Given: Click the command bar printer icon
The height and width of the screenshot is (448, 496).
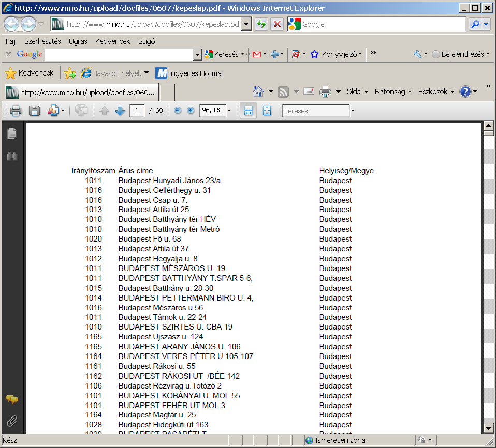Looking at the screenshot, I should click(325, 92).
